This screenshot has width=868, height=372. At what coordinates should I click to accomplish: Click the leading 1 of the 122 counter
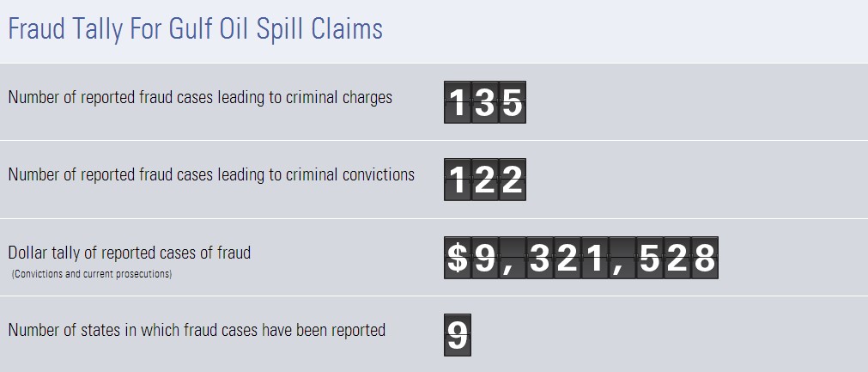point(458,180)
